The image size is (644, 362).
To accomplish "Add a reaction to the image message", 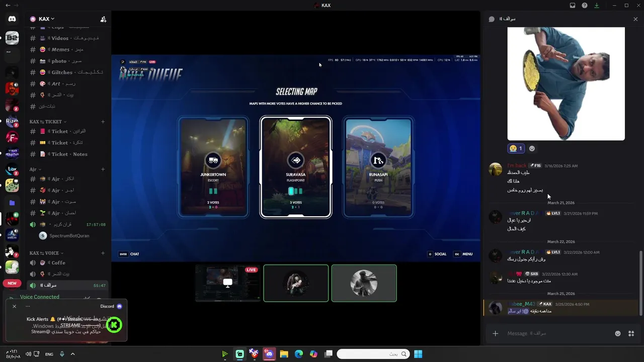I will 532,148.
